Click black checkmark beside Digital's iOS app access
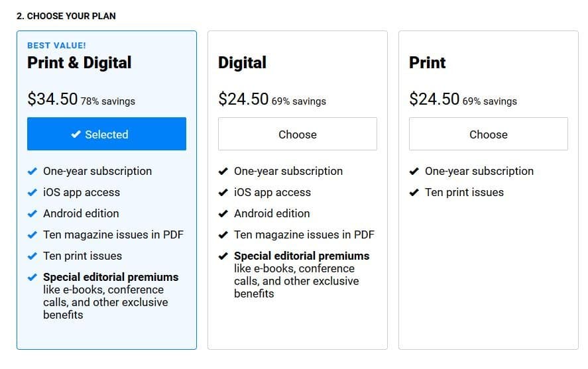The width and height of the screenshot is (588, 369). pos(223,193)
